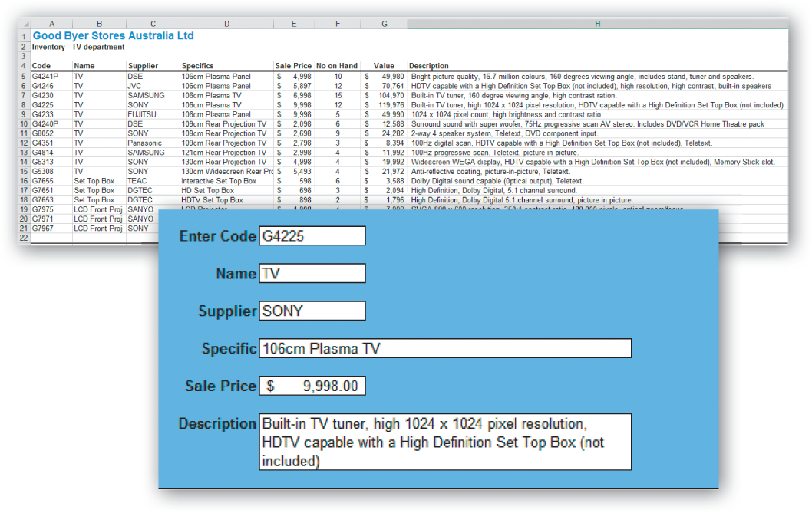Click the code cell 'G4233'
The width and height of the screenshot is (812, 513).
click(x=51, y=114)
